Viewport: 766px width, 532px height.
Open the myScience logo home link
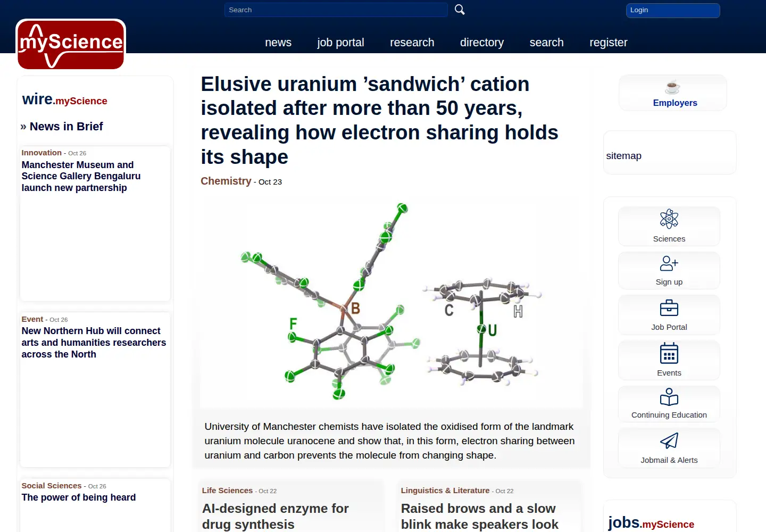(x=71, y=44)
